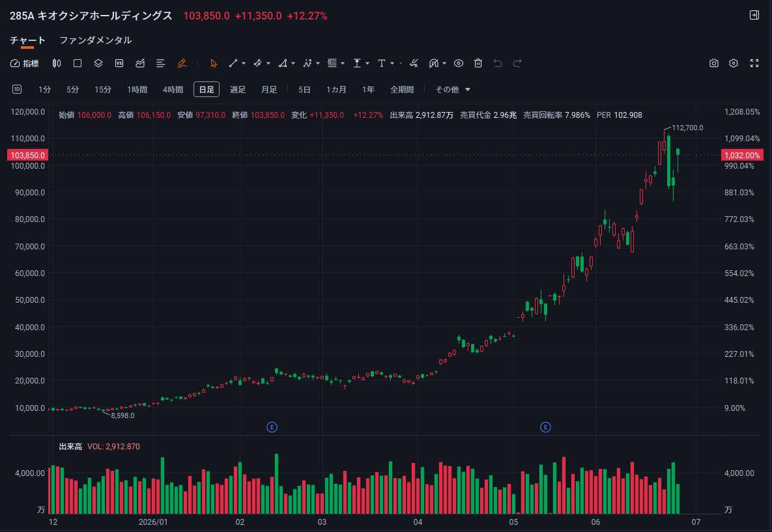Select the price range measure tool

(x=357, y=63)
